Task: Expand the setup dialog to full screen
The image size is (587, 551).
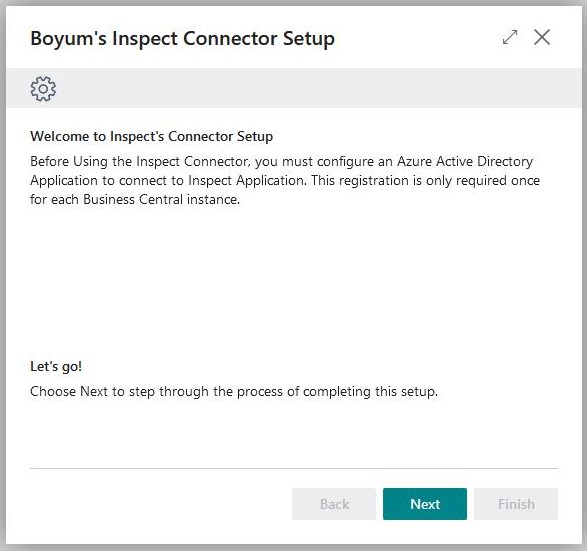Action: click(x=510, y=37)
